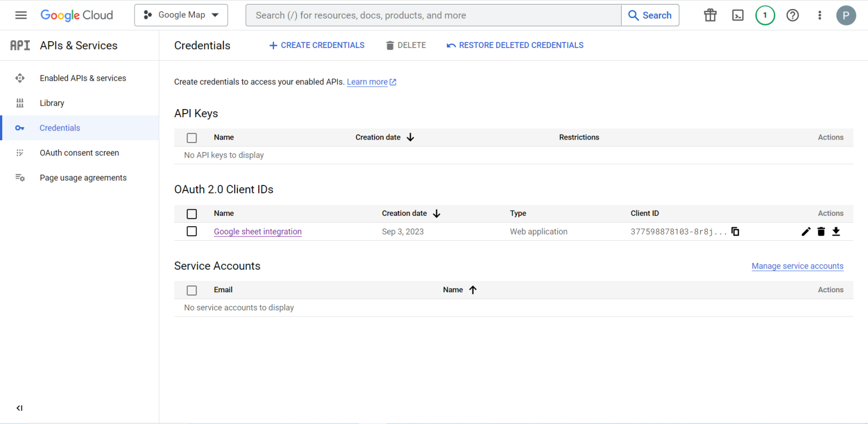868x424 pixels.
Task: Sort OAuth clients by creation date
Action: point(411,214)
